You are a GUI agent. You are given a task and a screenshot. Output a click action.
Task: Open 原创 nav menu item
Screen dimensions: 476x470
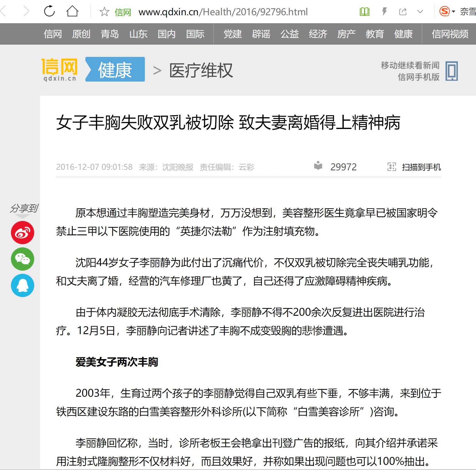81,34
